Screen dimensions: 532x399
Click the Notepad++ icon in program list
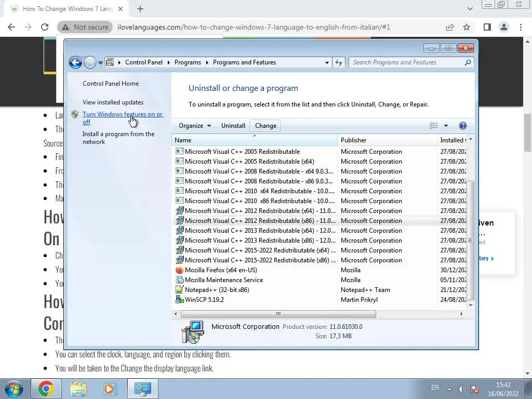[179, 289]
